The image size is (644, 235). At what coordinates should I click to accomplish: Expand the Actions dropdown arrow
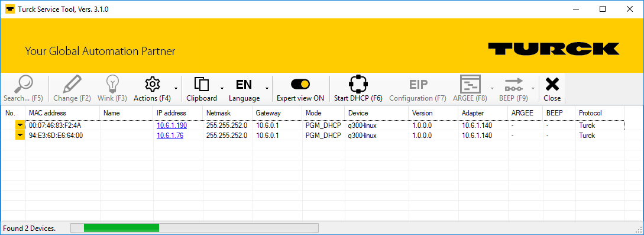coord(176,88)
